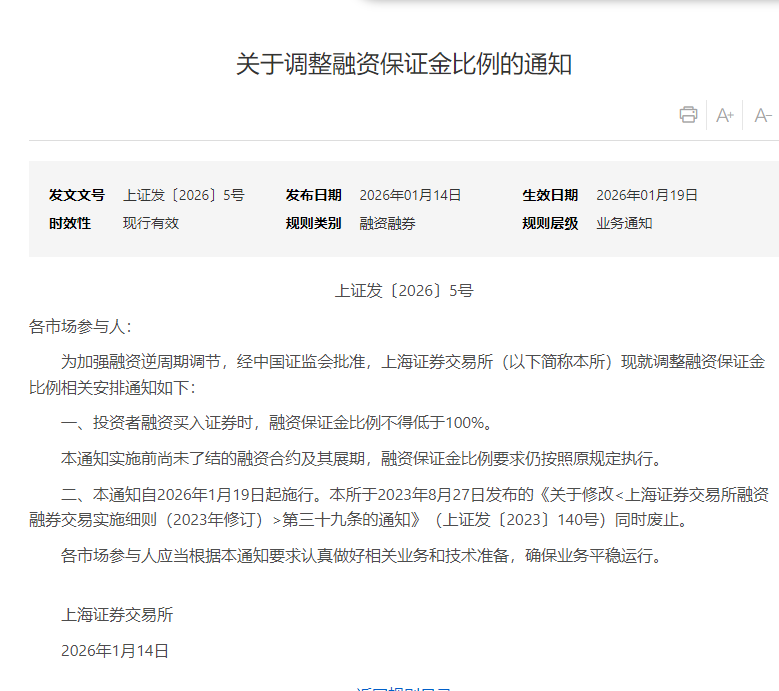This screenshot has width=779, height=691.
Task: Click rule level value 业务通知
Action: (624, 224)
